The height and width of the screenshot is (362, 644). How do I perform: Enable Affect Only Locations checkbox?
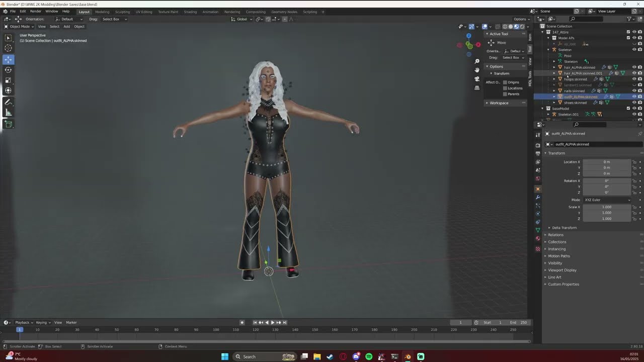click(505, 88)
